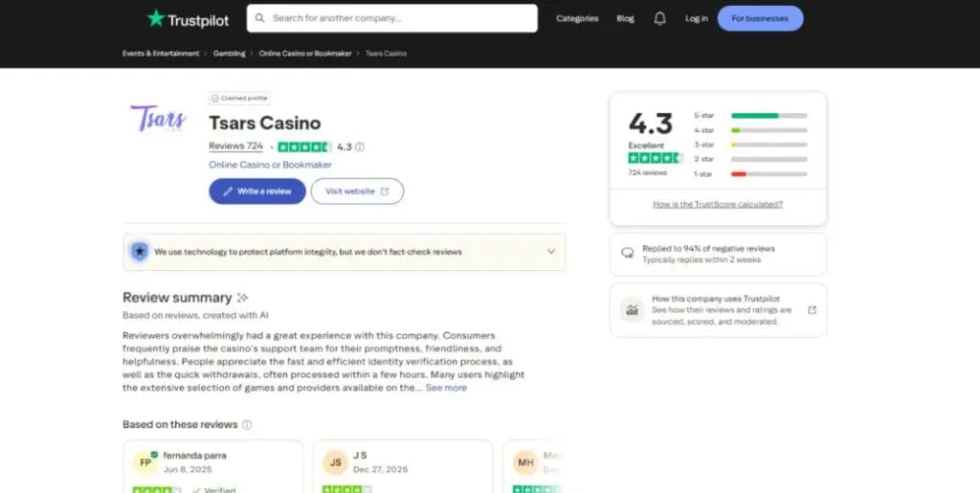Open the Blog menu item
This screenshot has width=980, height=493.
click(625, 18)
